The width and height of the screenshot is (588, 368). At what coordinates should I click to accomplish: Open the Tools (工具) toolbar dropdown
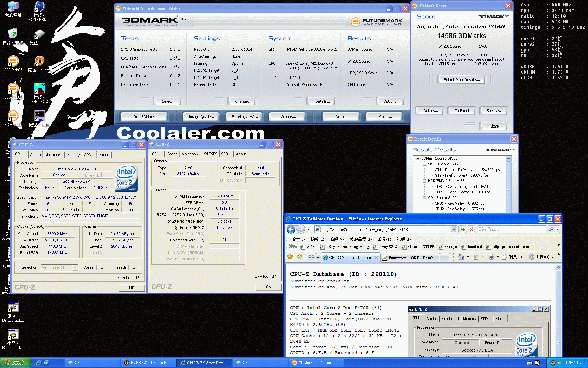click(x=541, y=257)
